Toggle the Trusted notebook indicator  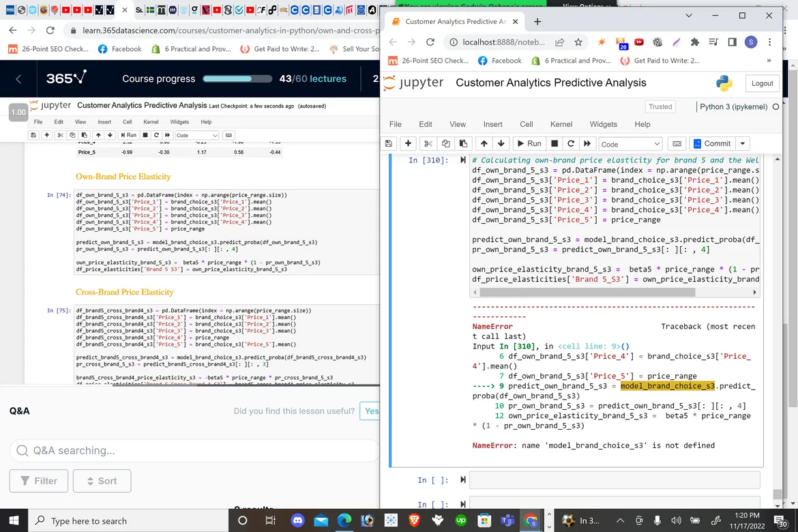point(660,106)
